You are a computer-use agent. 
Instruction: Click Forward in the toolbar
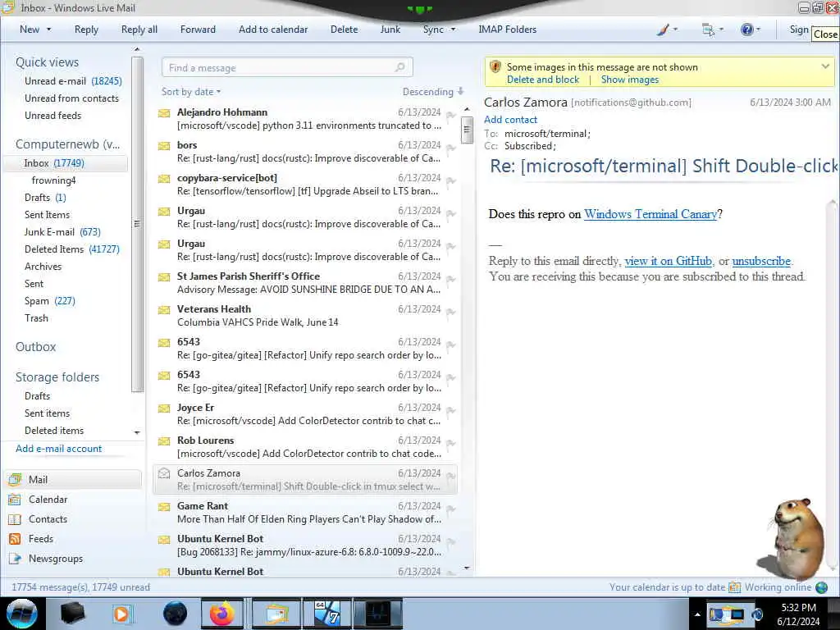tap(198, 30)
